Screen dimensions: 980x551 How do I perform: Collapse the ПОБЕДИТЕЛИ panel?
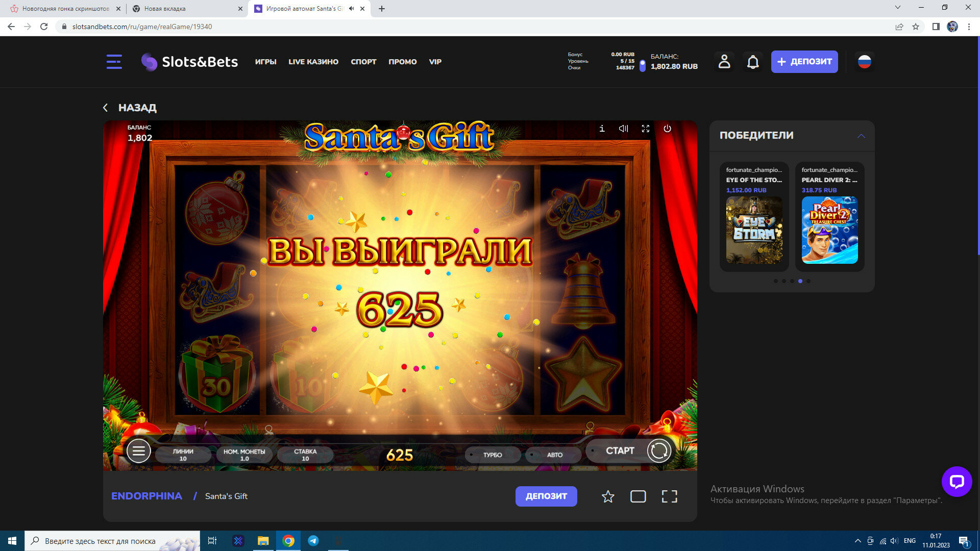click(861, 136)
